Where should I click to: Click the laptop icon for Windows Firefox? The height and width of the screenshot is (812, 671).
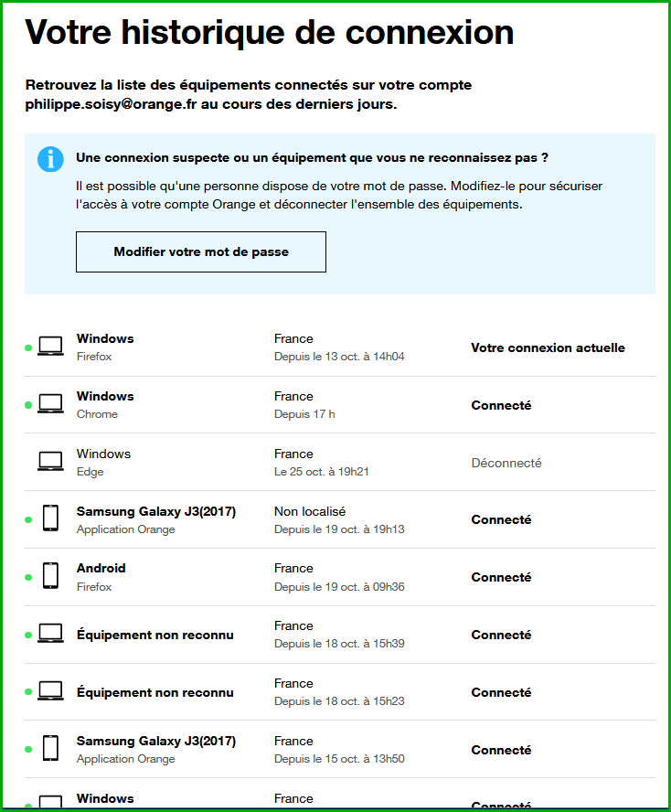pos(50,347)
